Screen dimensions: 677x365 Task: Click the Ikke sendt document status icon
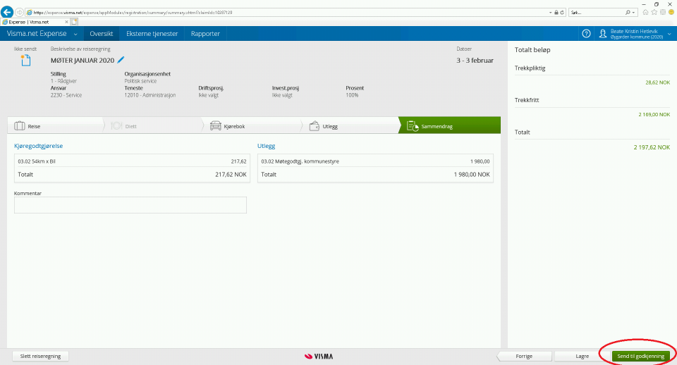click(x=26, y=60)
